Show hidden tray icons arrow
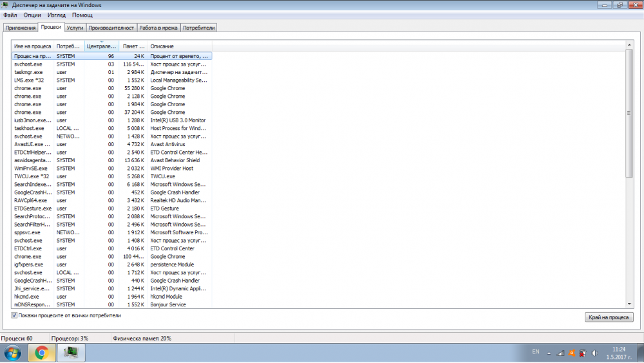Viewport: 644px width, 363px height. tap(549, 353)
